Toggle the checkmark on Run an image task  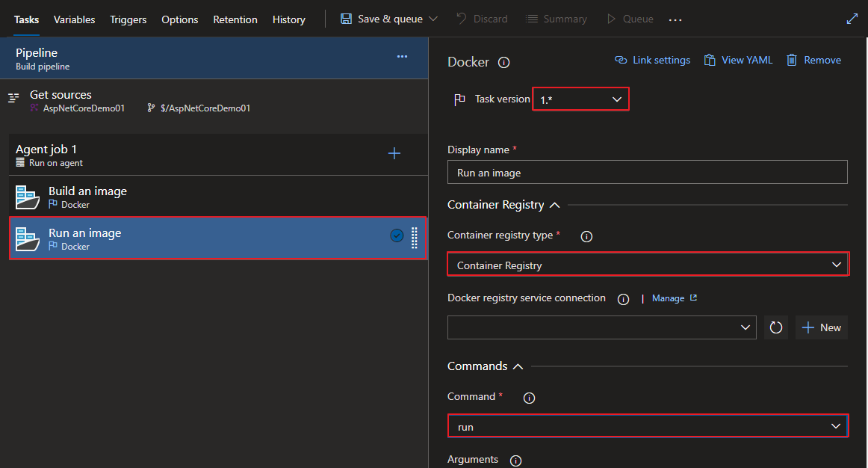point(397,235)
